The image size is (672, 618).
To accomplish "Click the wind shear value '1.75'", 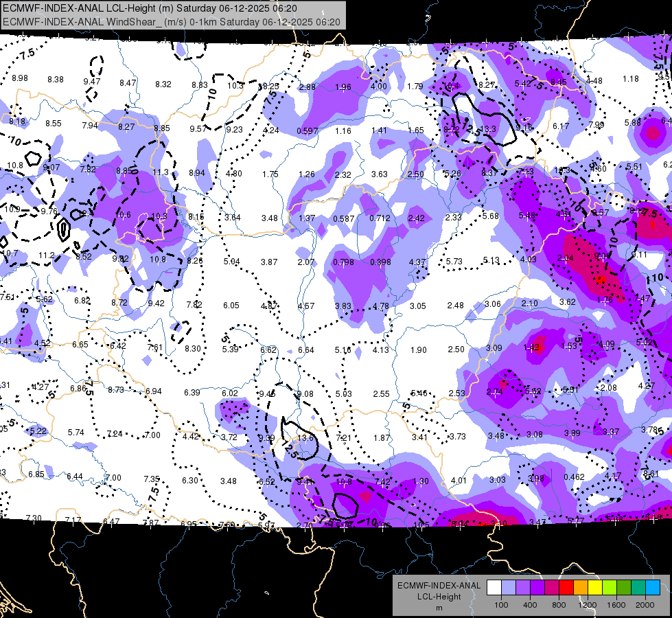I will pyautogui.click(x=270, y=174).
